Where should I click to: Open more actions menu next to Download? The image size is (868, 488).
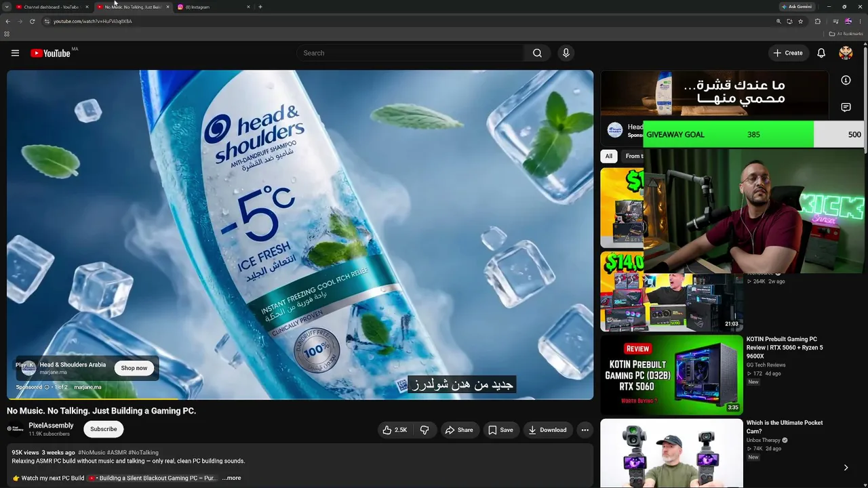[x=585, y=430]
